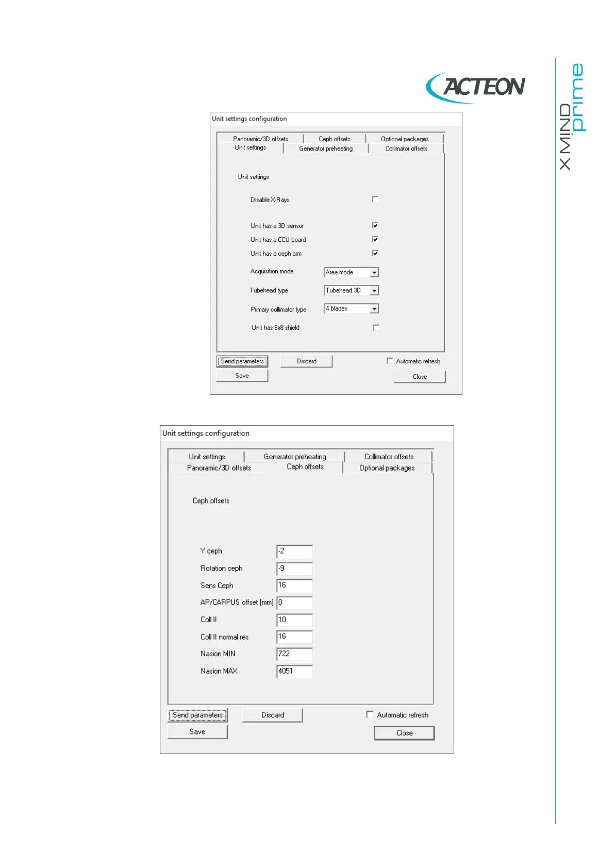
Task: Click the Nasion MAX input field
Action: coord(294,671)
